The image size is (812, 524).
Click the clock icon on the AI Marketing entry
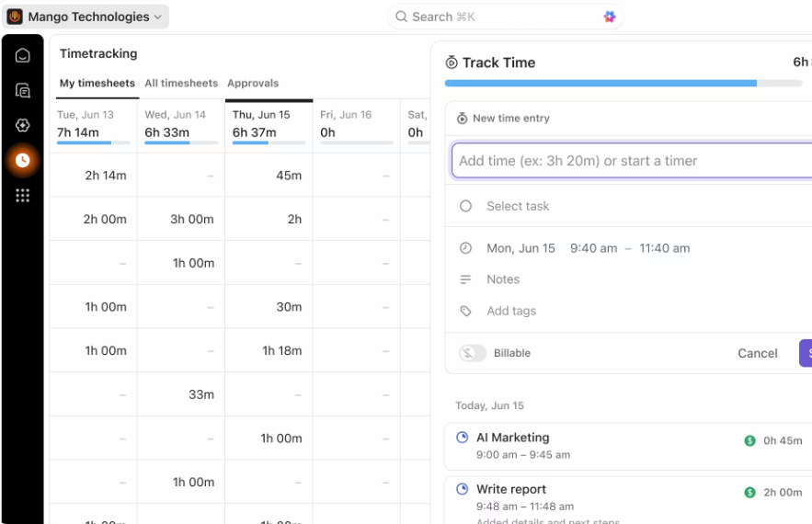tap(462, 438)
